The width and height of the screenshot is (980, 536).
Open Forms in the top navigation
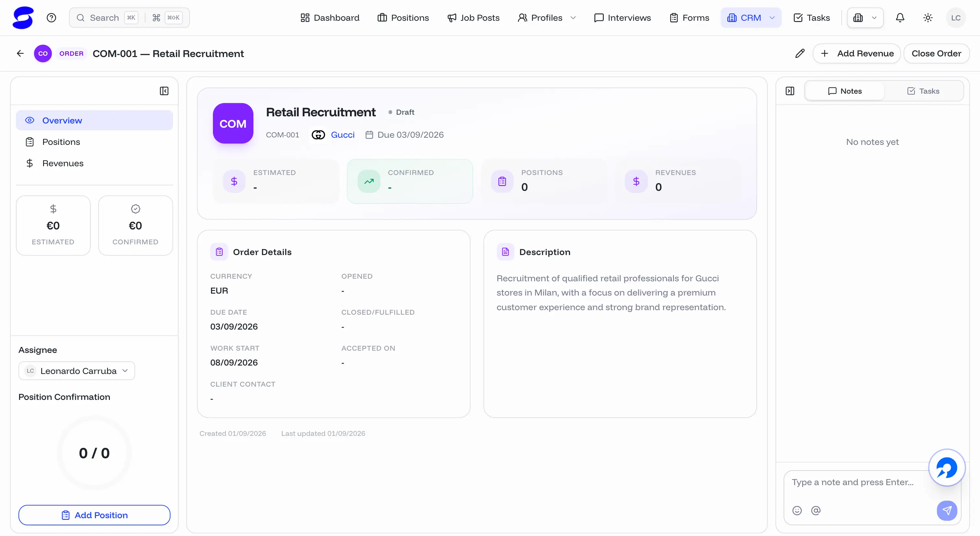(689, 17)
